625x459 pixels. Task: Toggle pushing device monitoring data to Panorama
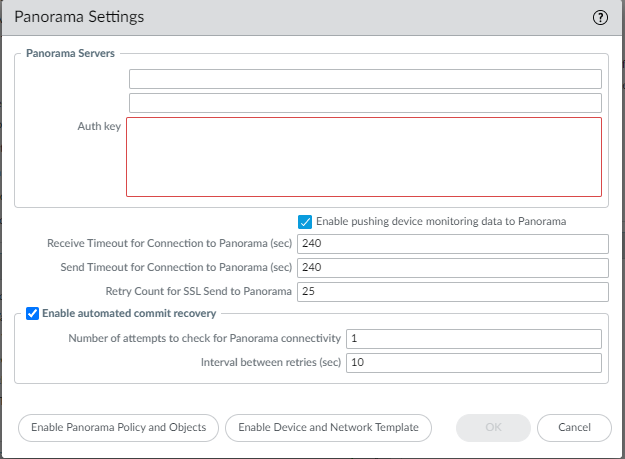(x=306, y=222)
